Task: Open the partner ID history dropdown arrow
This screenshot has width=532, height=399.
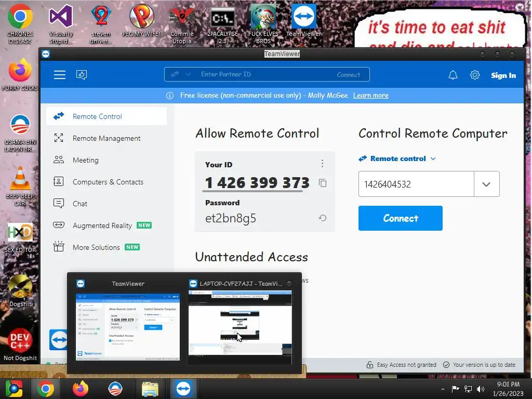Action: (486, 184)
